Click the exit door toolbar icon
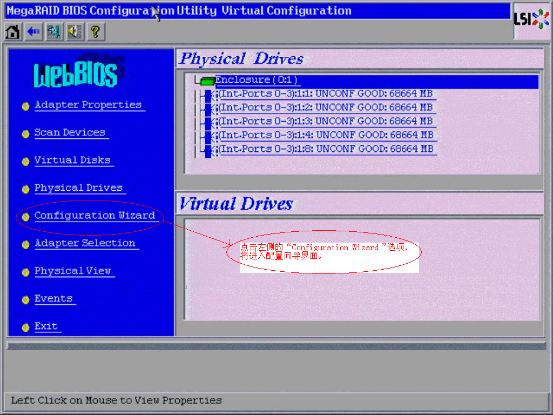Screen dimensions: 553x415 [54, 32]
